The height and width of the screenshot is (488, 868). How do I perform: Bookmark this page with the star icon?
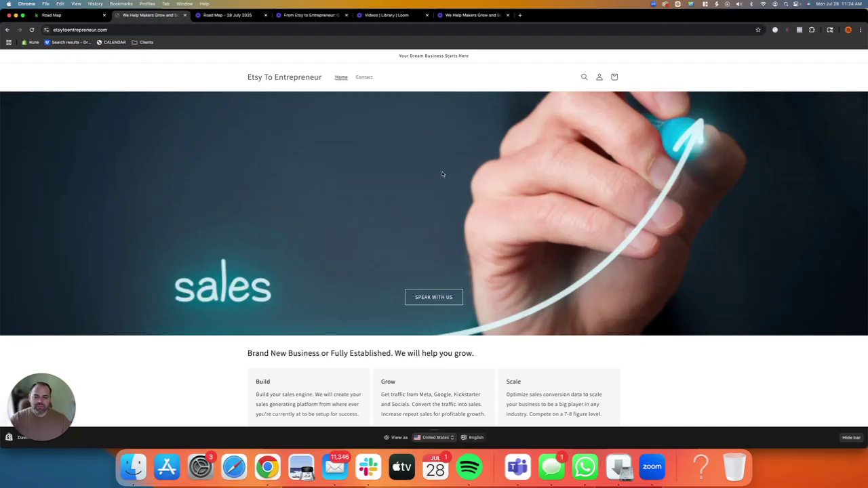pos(758,30)
